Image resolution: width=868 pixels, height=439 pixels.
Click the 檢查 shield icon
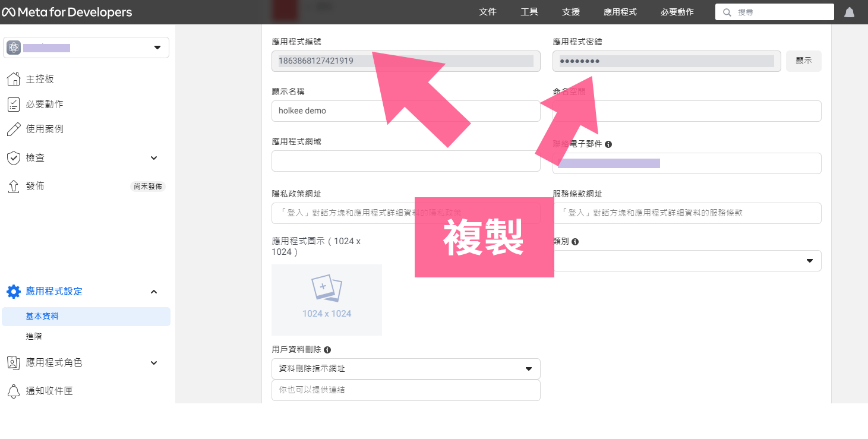point(14,157)
